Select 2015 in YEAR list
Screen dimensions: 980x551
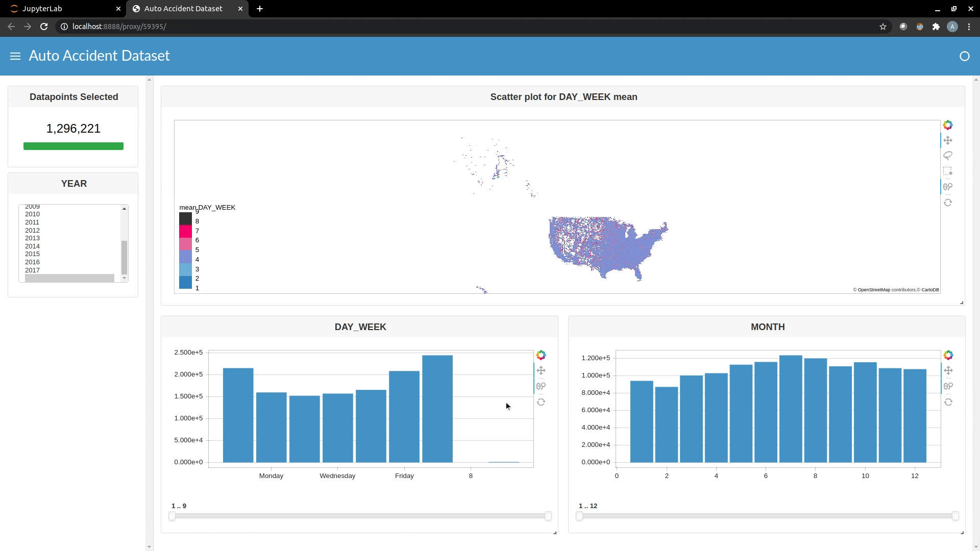32,254
